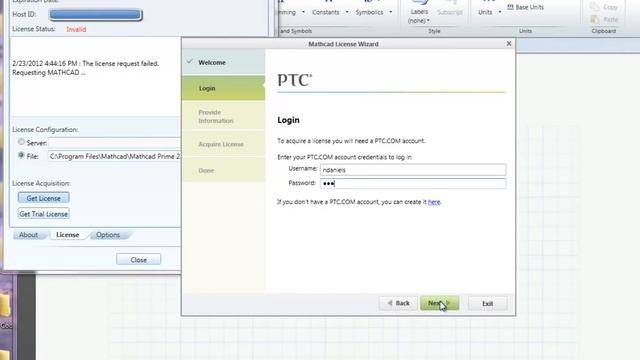Screen dimensions: 640x360
Task: Open the Units dropdown in the ribbon
Action: tap(489, 12)
